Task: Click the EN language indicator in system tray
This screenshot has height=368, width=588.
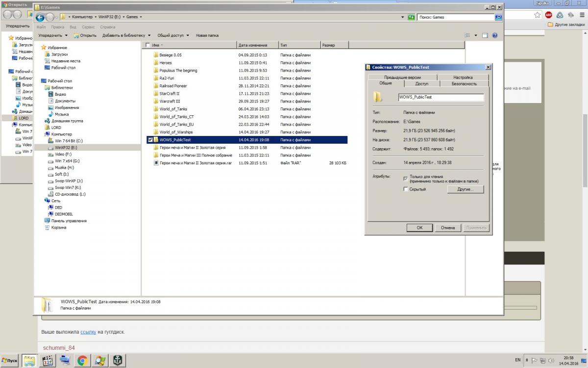Action: [518, 360]
